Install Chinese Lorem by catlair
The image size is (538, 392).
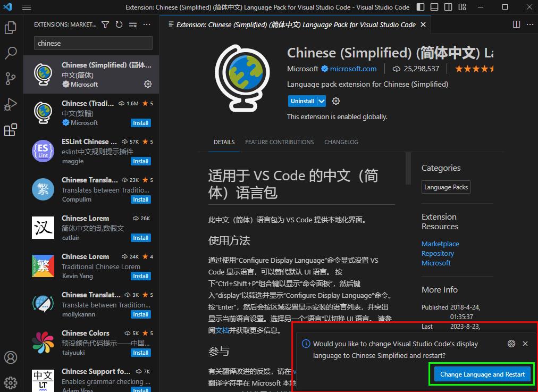coord(141,238)
